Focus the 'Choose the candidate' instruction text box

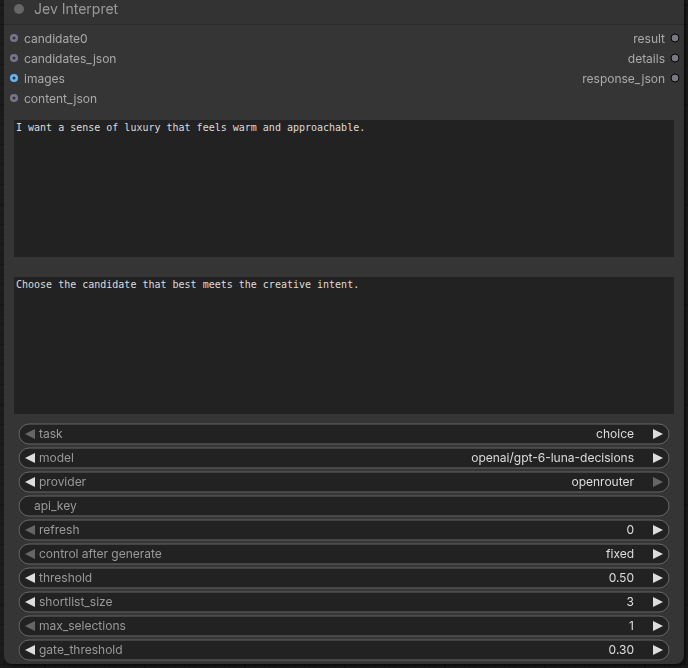pyautogui.click(x=344, y=345)
